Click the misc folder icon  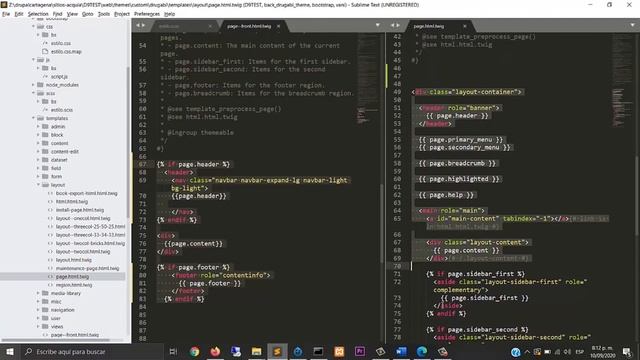(x=45, y=301)
